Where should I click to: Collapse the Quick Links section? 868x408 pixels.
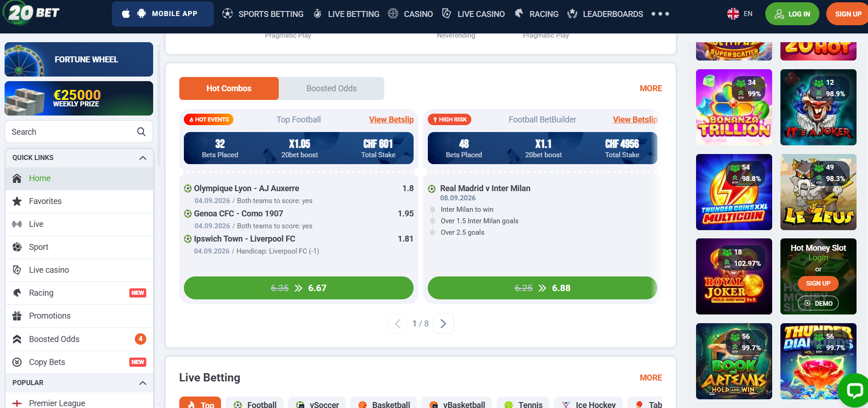click(x=143, y=158)
